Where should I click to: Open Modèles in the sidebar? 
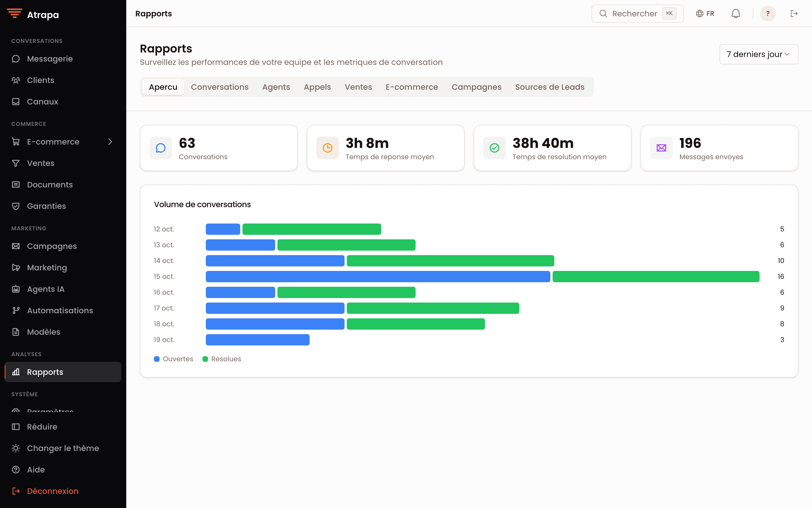click(x=63, y=332)
